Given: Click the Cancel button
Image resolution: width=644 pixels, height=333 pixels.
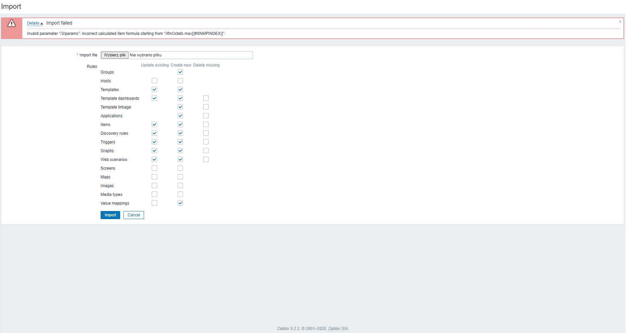Looking at the screenshot, I should tap(134, 215).
